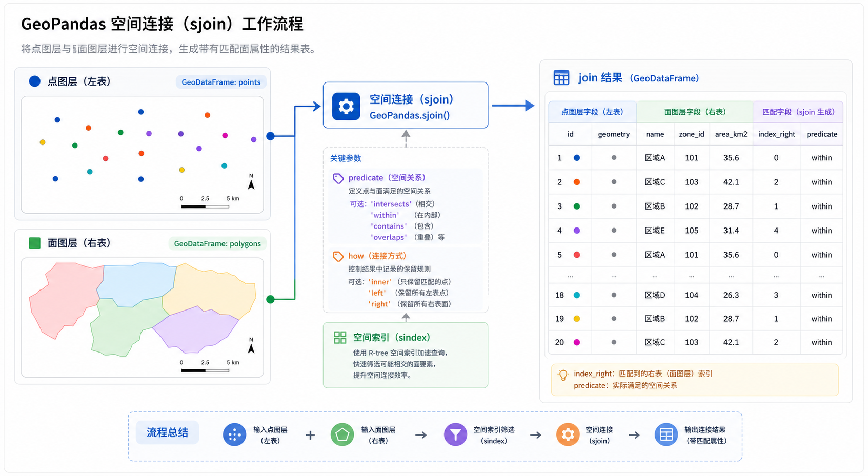868x476 pixels.
Task: Click the GeoPandas.sjoin() text
Action: [x=410, y=115]
